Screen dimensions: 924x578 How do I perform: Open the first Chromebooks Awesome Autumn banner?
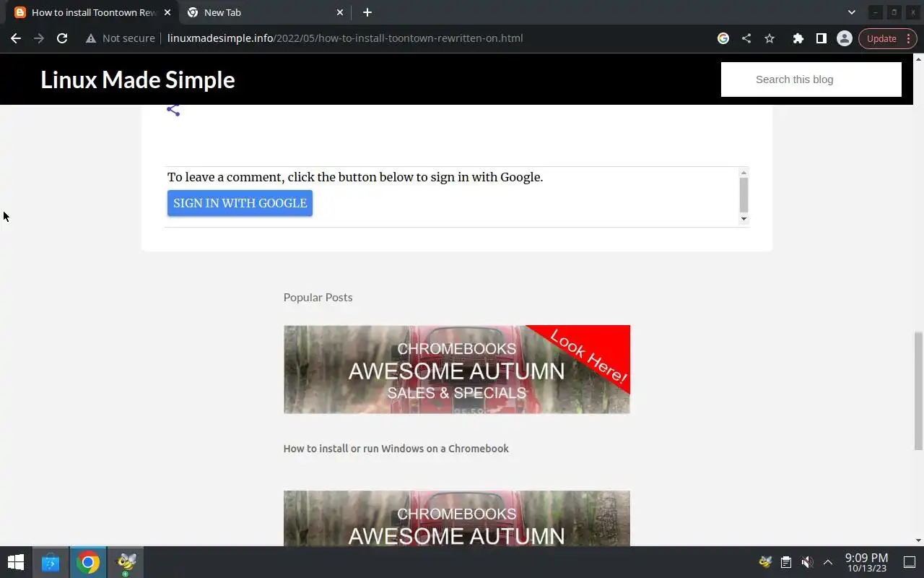[x=456, y=369]
